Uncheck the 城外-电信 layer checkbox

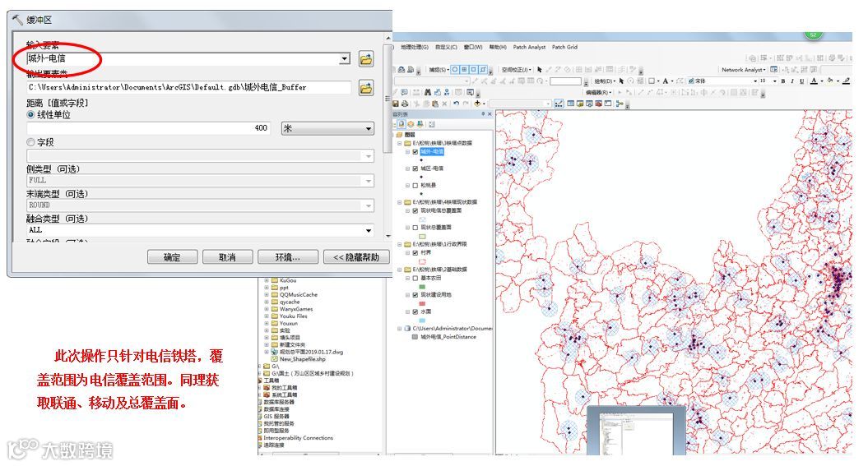415,152
